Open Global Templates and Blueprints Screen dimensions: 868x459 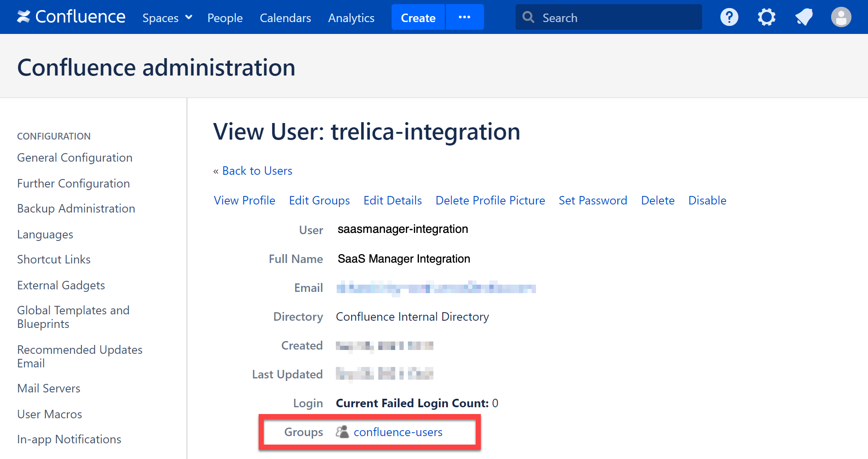point(73,317)
